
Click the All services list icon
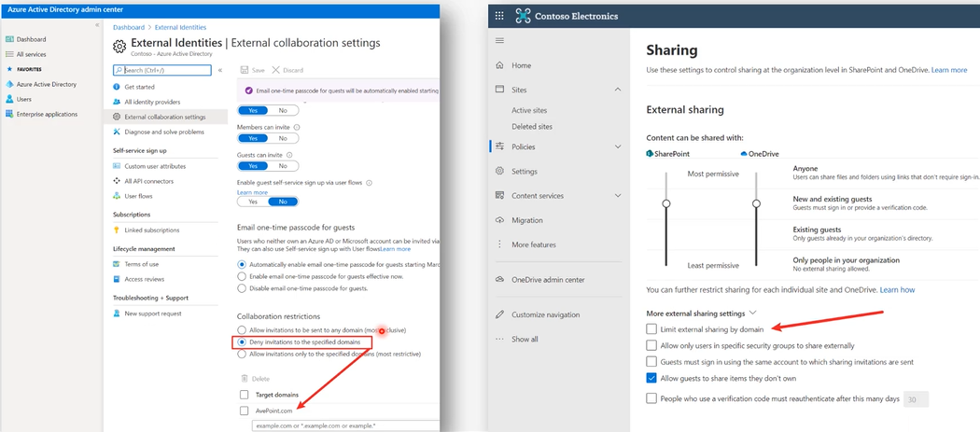point(9,54)
